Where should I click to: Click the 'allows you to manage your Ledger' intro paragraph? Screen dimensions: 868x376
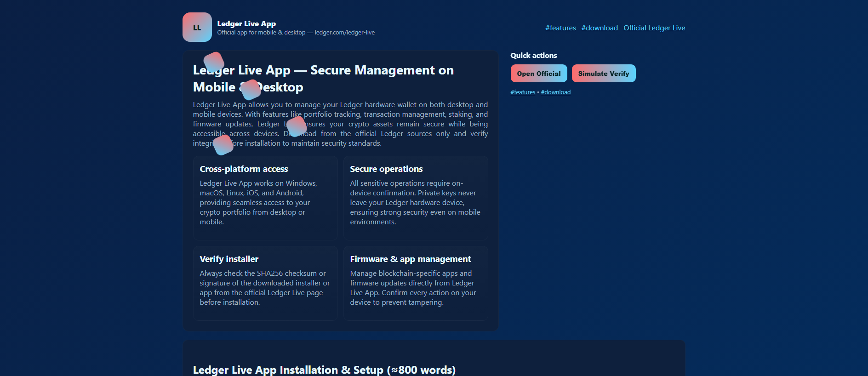(340, 124)
